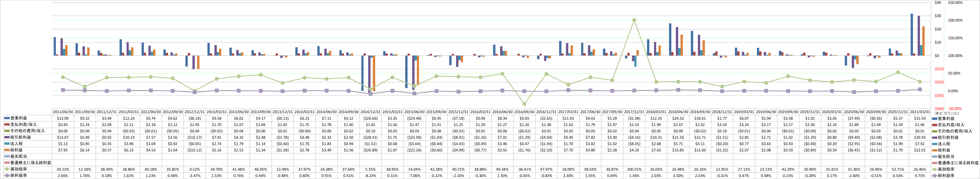Select the 優先配当 row label in the table
Image resolution: width=980 pixels, height=179 pixels.
coord(19,156)
